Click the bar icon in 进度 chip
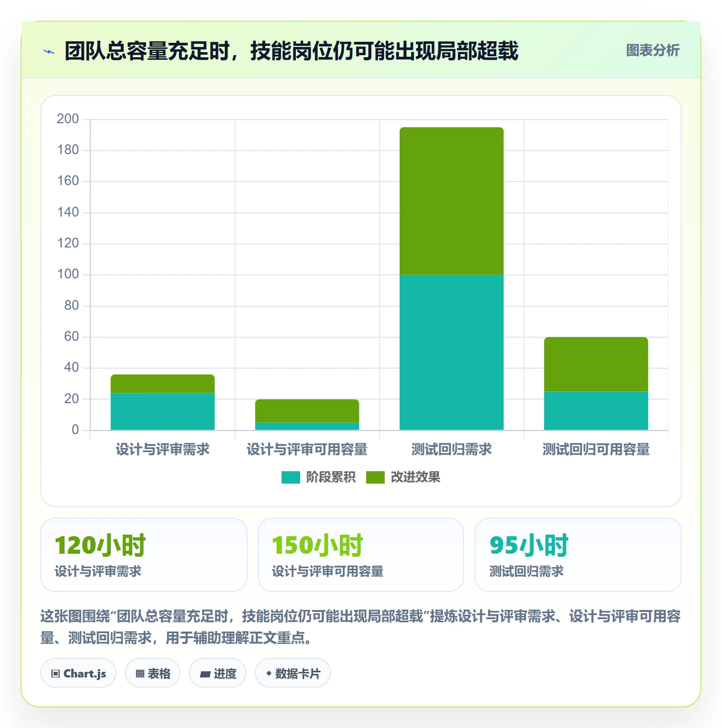 (205, 674)
